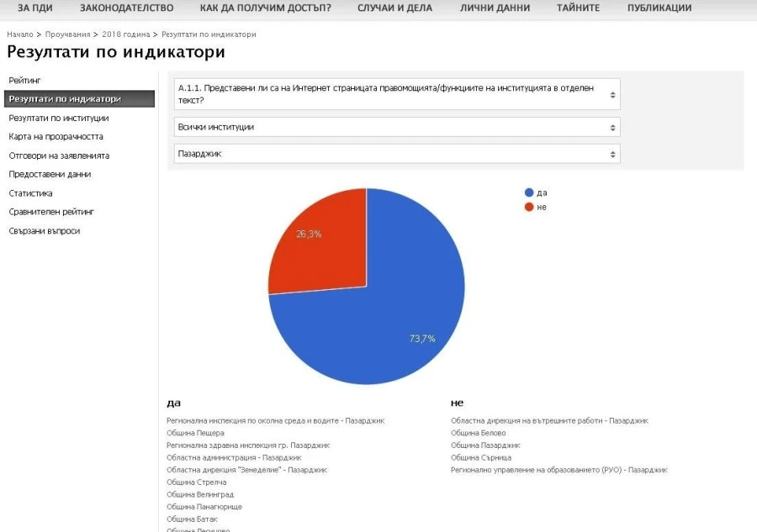Open Сравнителен рейтинг sidebar link
757x532 pixels.
tap(51, 212)
